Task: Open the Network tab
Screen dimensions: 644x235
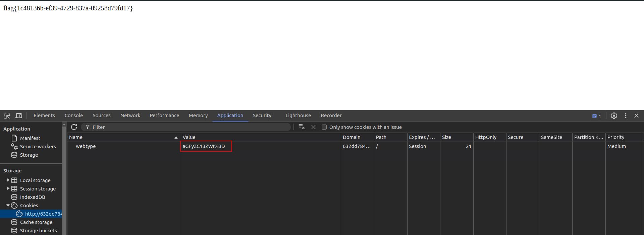Action: point(130,115)
